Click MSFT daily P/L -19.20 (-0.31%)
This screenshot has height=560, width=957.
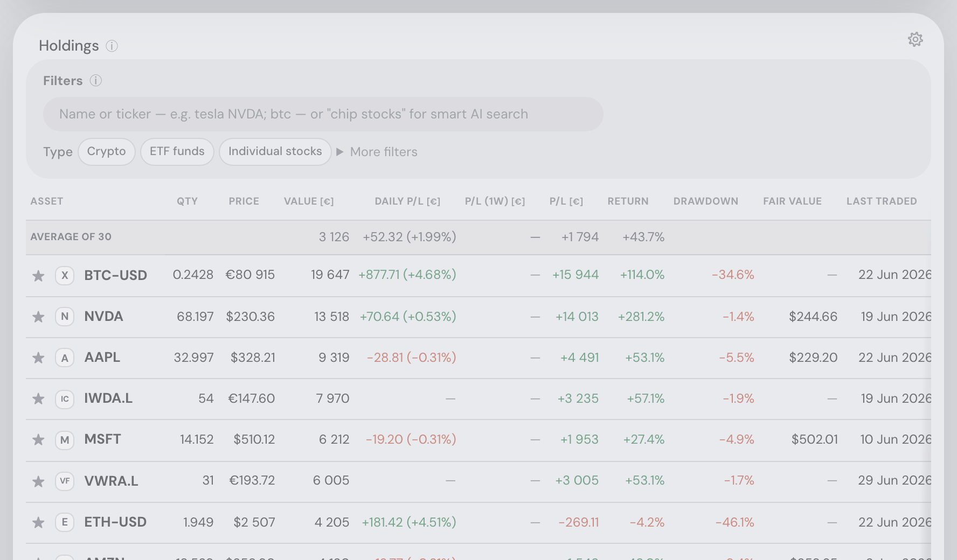pyautogui.click(x=411, y=439)
